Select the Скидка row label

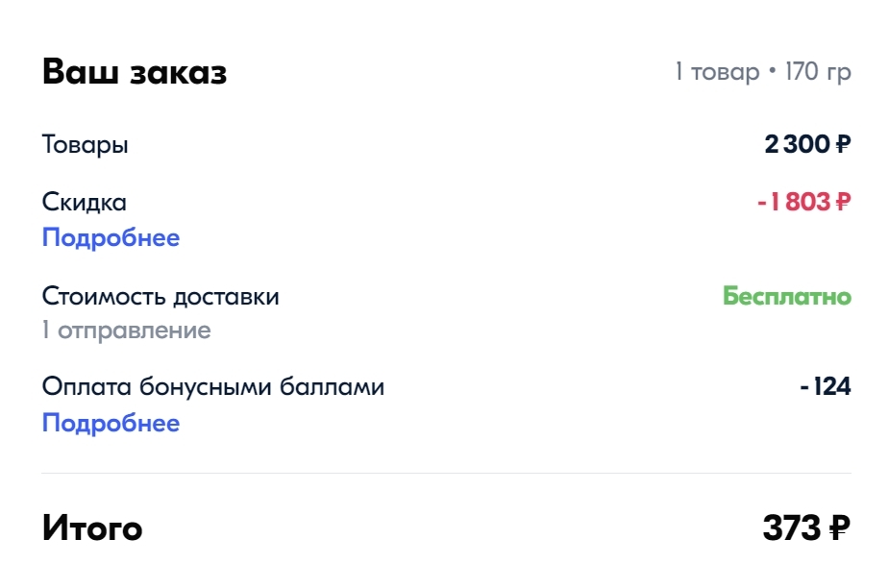click(x=85, y=203)
